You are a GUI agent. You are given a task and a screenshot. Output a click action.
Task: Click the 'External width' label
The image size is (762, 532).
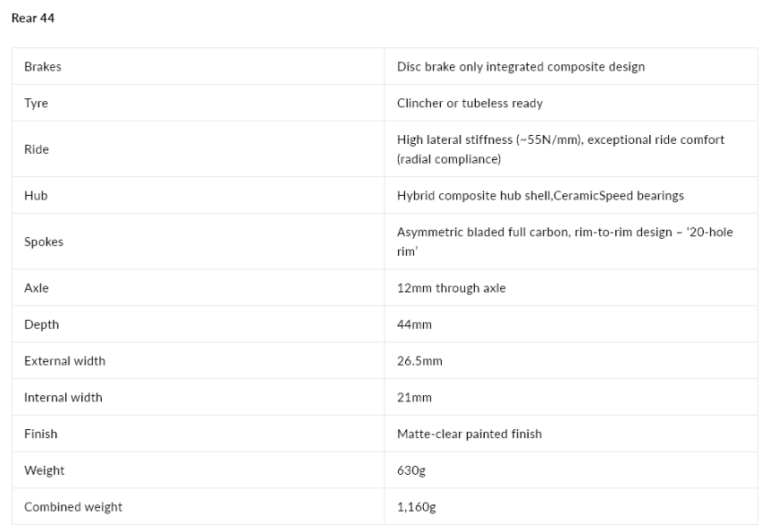64,361
